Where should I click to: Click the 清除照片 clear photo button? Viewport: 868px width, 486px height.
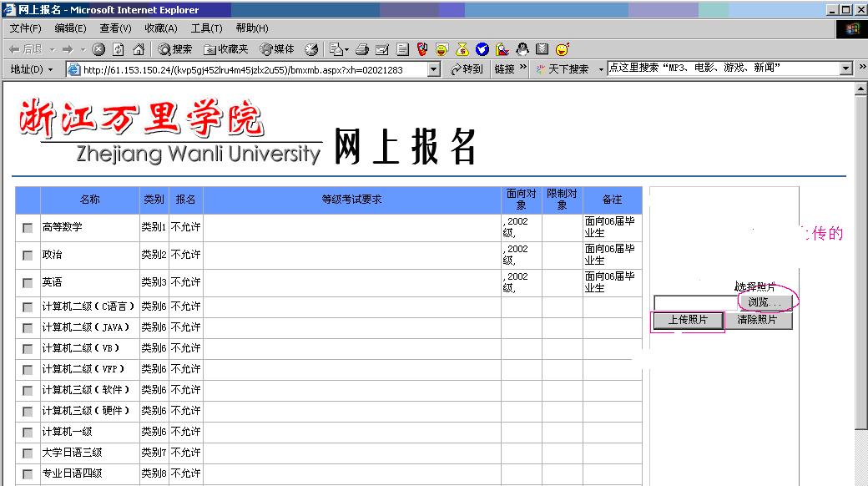tap(757, 321)
